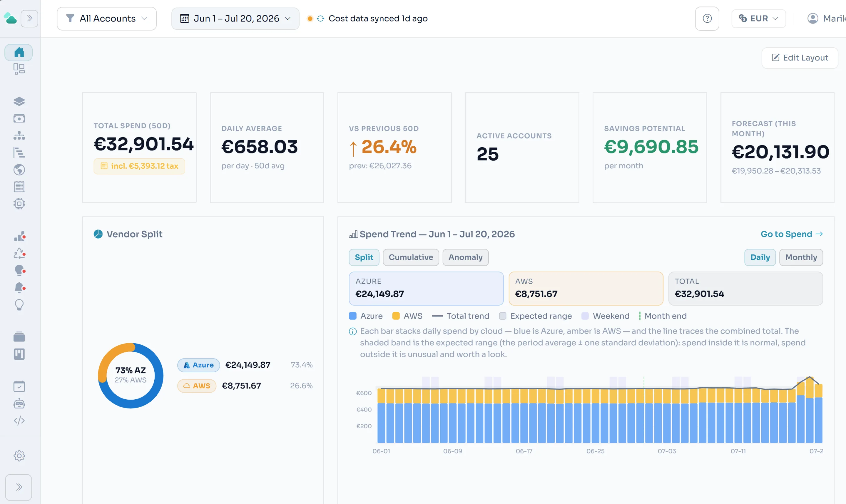846x504 pixels.
Task: Click the Azure vendor pill in Vendor Split
Action: pos(199,365)
